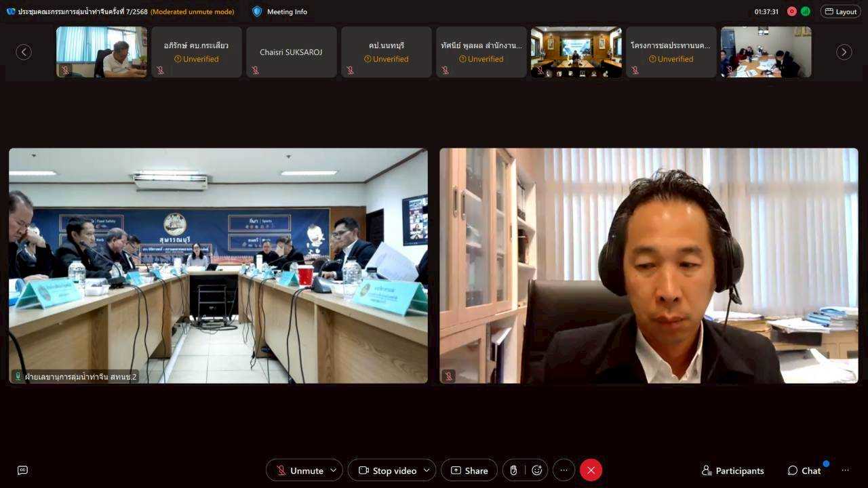Open the three-dot more options button beside reactions

(x=564, y=470)
